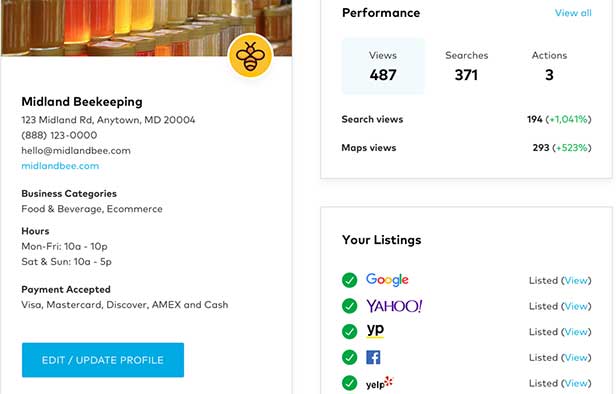Select the Actions performance tab
Viewport: 616px width, 394px height.
[x=549, y=66]
